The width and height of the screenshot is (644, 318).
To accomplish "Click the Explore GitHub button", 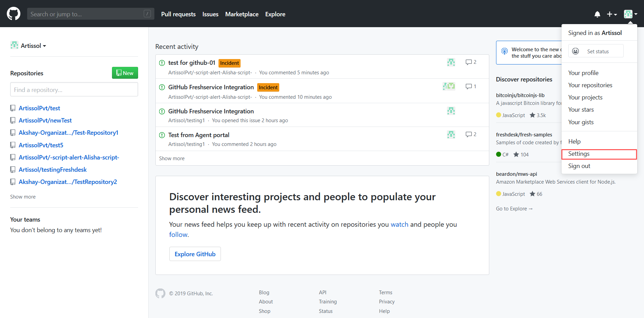I will click(x=195, y=254).
